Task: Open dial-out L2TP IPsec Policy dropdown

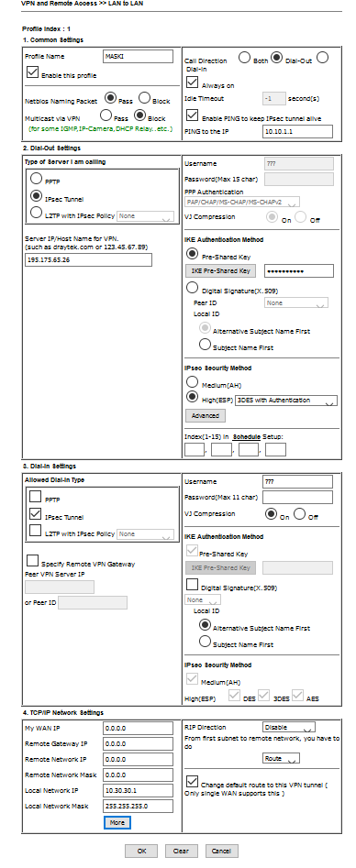Action: tap(145, 216)
